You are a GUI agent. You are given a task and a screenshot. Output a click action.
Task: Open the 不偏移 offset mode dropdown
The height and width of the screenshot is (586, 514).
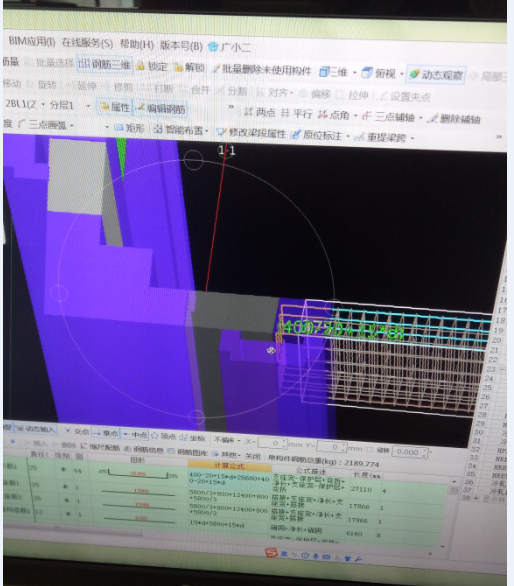tap(227, 440)
